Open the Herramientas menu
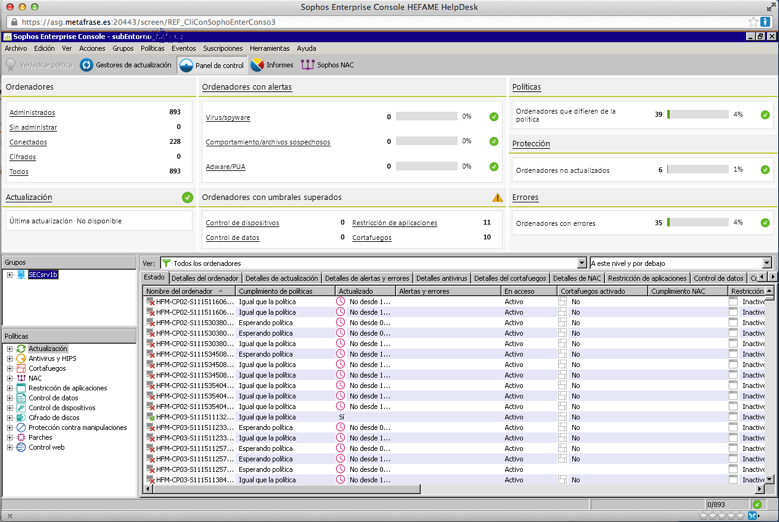Image resolution: width=779 pixels, height=522 pixels. tap(269, 48)
